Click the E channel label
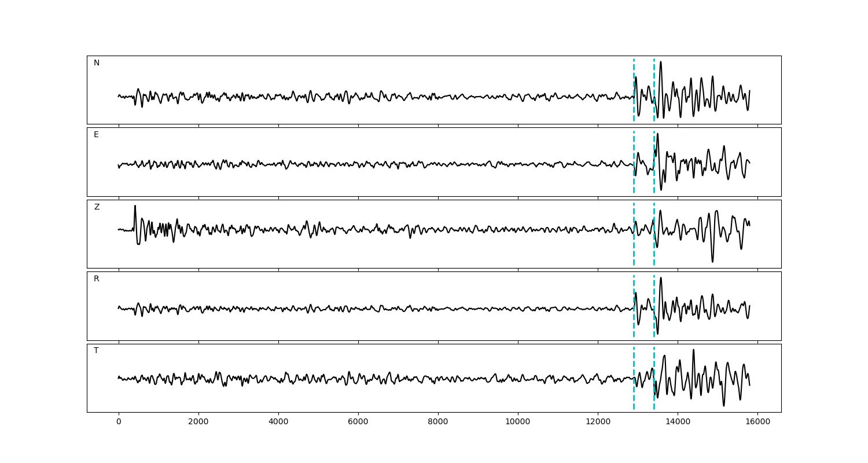The width and height of the screenshot is (868, 463). pyautogui.click(x=96, y=135)
